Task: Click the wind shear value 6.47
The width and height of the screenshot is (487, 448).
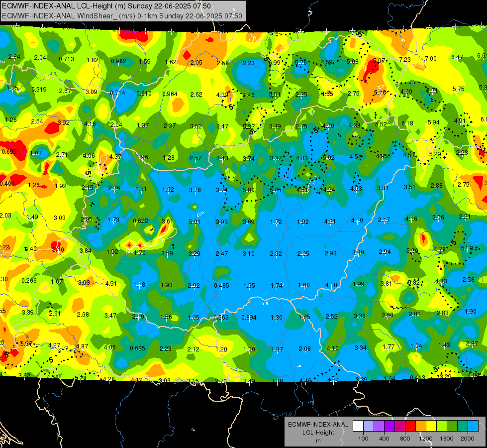Action: [457, 57]
